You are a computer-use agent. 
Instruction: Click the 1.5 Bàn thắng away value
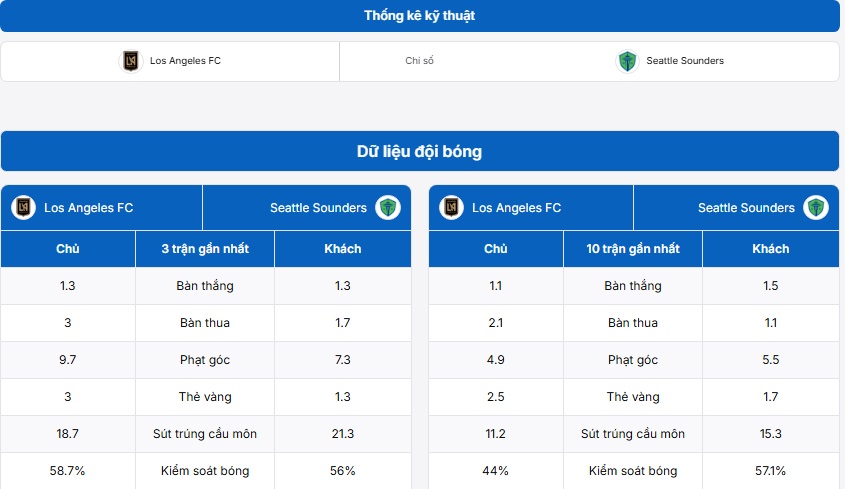(x=771, y=286)
